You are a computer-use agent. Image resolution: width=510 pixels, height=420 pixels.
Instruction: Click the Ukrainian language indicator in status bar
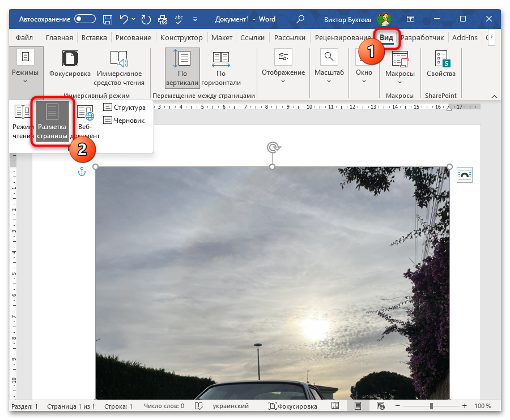(x=230, y=406)
